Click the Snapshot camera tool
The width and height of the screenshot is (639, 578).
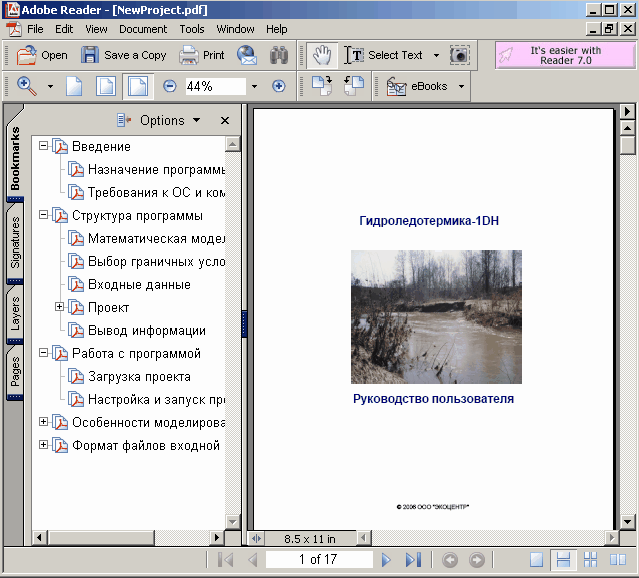[x=459, y=55]
